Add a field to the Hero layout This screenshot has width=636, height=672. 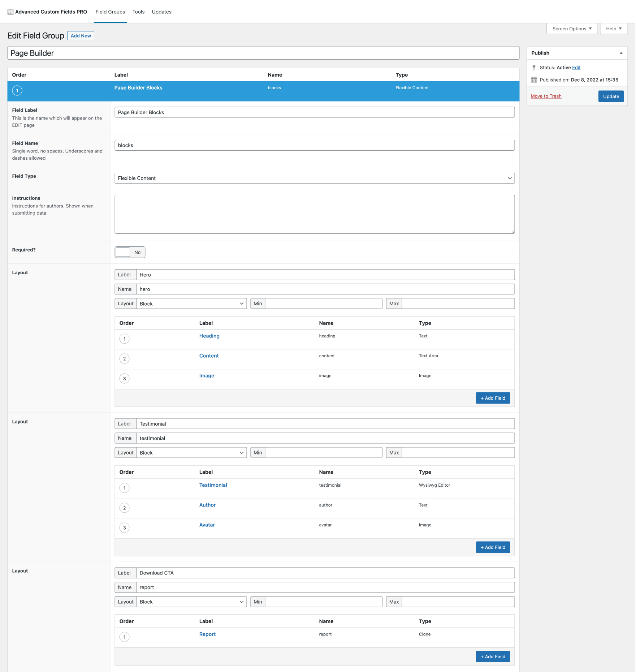(493, 398)
